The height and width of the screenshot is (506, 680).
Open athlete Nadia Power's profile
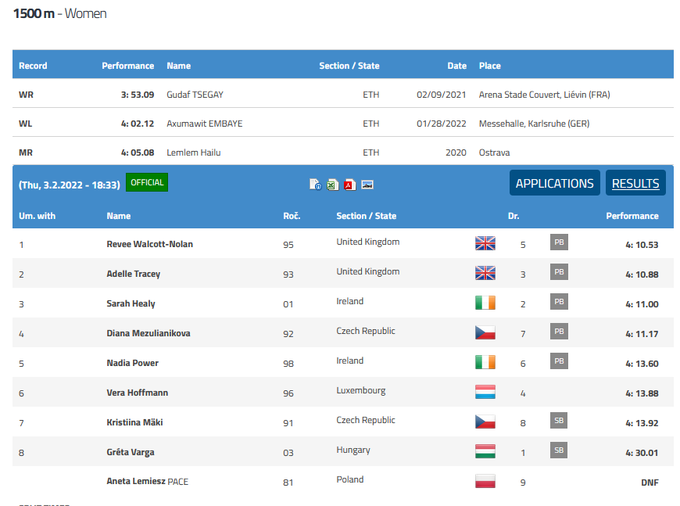point(133,363)
